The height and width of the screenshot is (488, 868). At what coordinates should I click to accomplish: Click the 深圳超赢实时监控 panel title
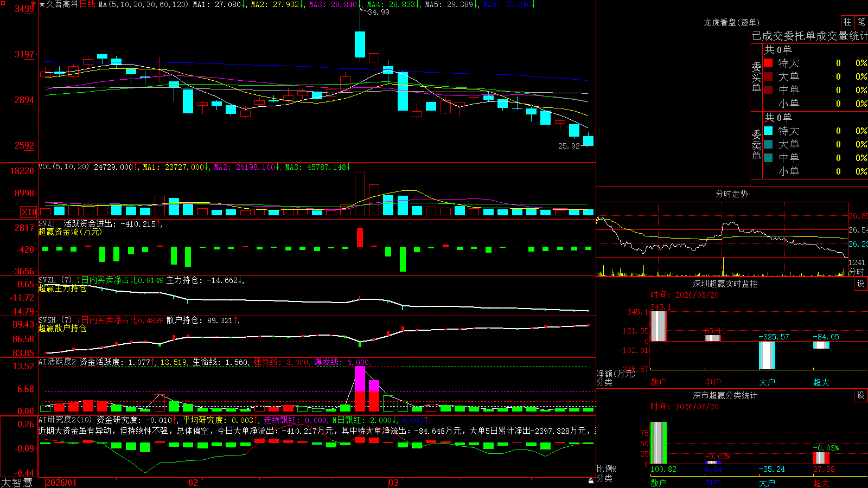tap(725, 284)
